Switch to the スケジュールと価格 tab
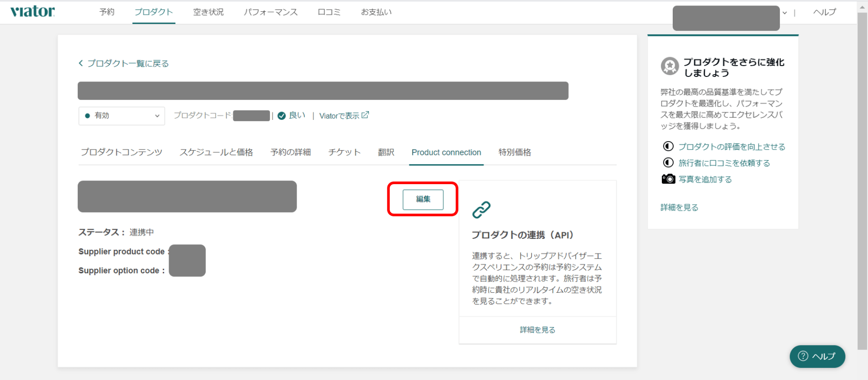This screenshot has width=868, height=380. click(x=216, y=152)
